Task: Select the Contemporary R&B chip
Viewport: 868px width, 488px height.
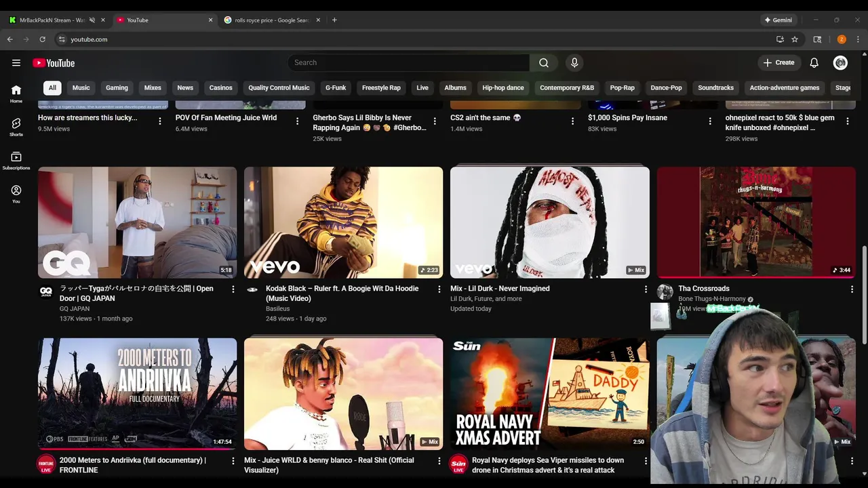Action: point(567,87)
